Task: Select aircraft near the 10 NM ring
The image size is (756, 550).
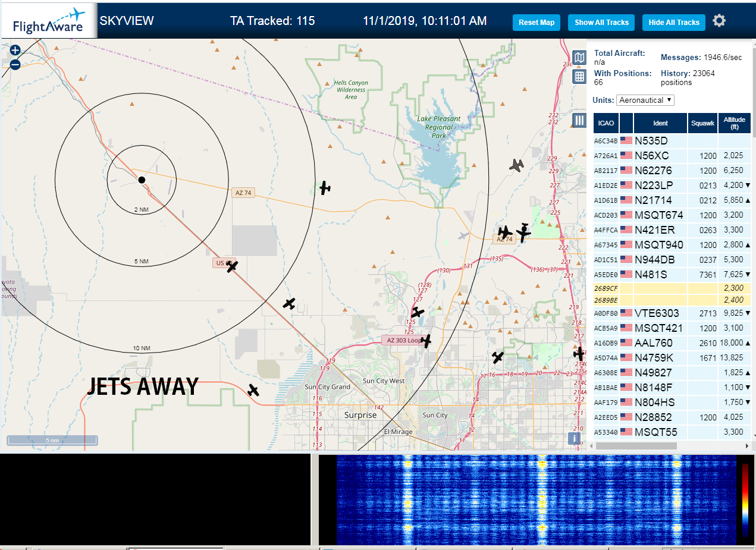Action: (x=289, y=303)
